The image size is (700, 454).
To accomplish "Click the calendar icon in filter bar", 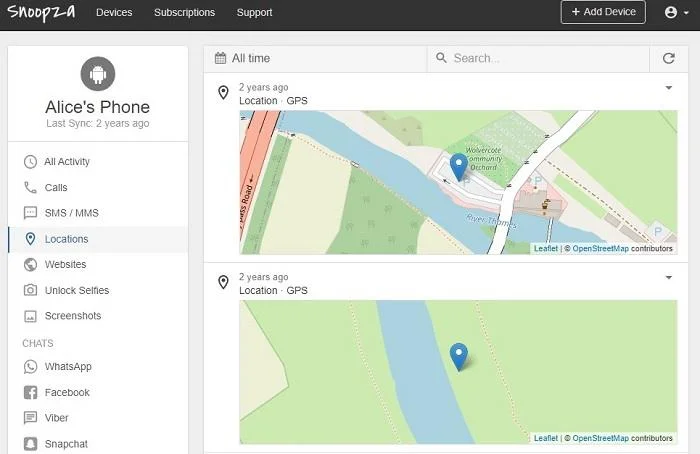I will pos(220,58).
